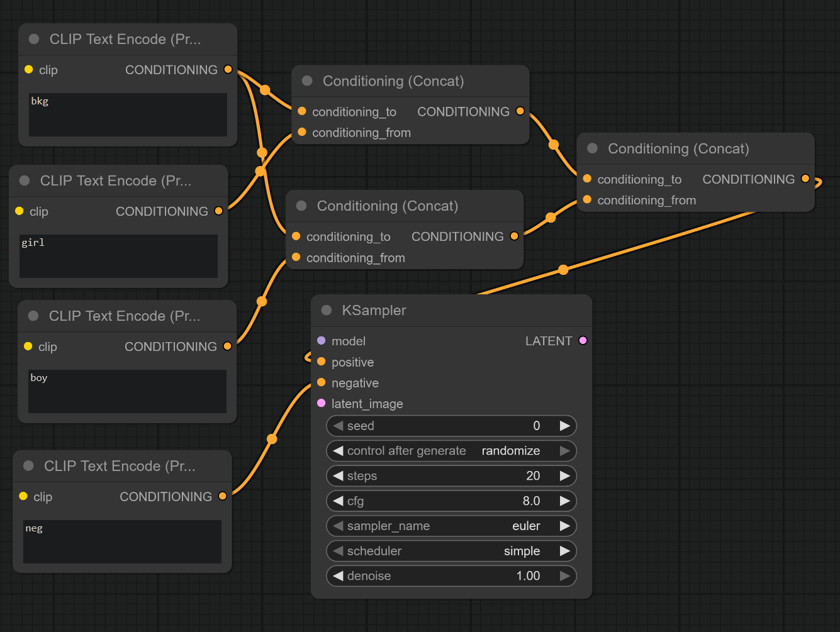Click link midpoint dot on the KSampler positive wire
This screenshot has height=632, width=840.
pos(563,270)
